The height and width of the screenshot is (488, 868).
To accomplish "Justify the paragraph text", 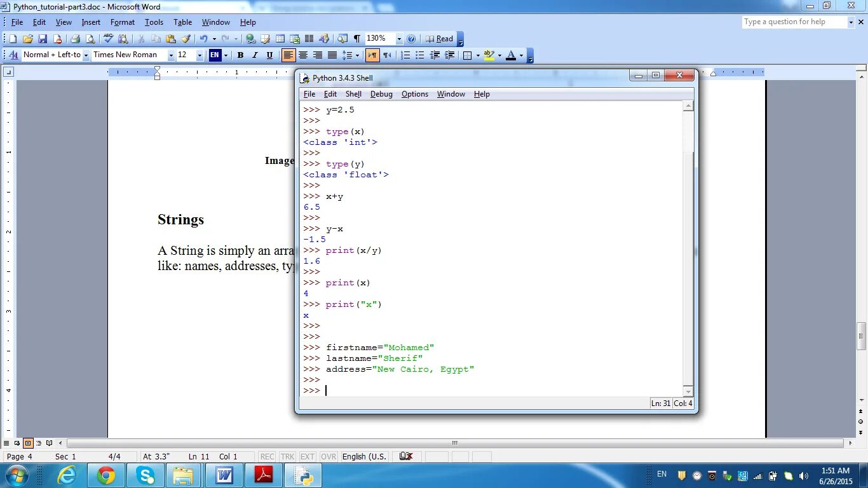I will point(332,55).
